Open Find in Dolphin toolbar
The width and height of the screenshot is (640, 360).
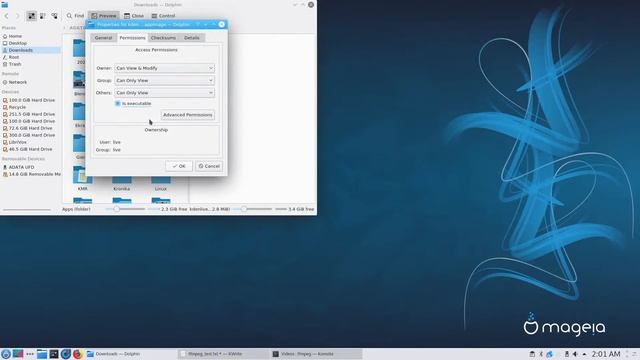pyautogui.click(x=75, y=16)
